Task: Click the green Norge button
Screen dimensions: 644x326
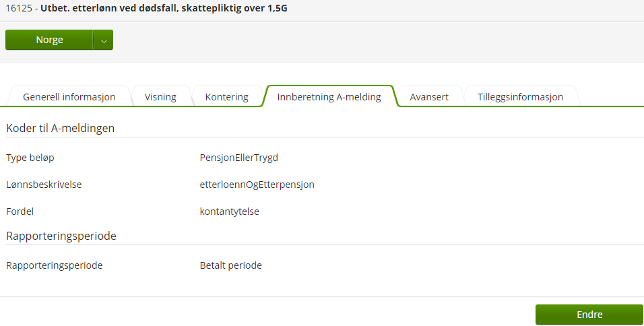Action: tap(49, 40)
